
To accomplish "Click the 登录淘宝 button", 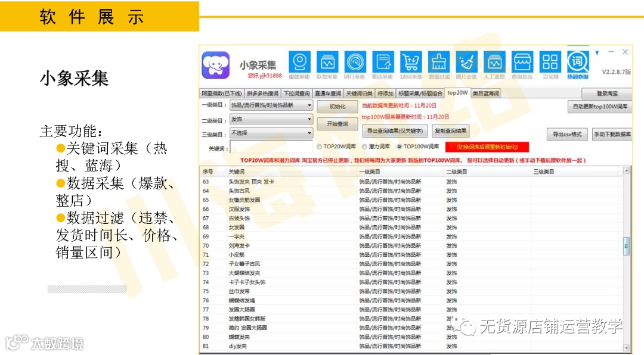I will [x=606, y=94].
